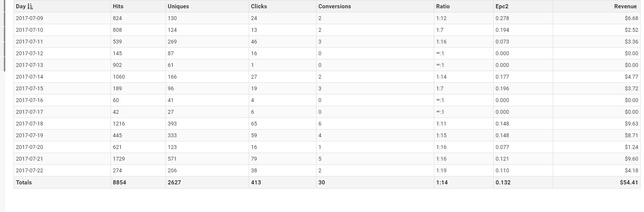
Task: Click the Ratio column header
Action: click(x=443, y=6)
